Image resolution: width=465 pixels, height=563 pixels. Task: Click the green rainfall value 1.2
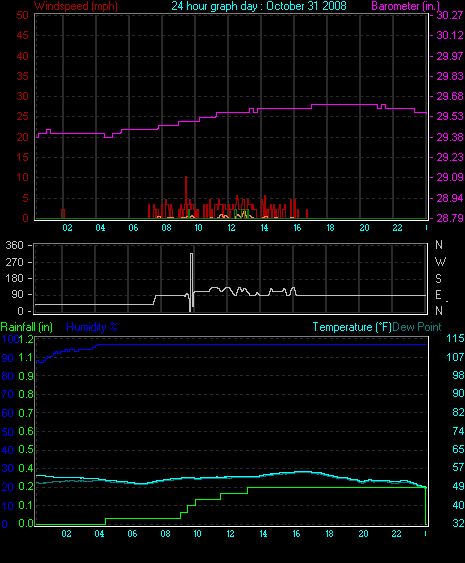click(26, 339)
